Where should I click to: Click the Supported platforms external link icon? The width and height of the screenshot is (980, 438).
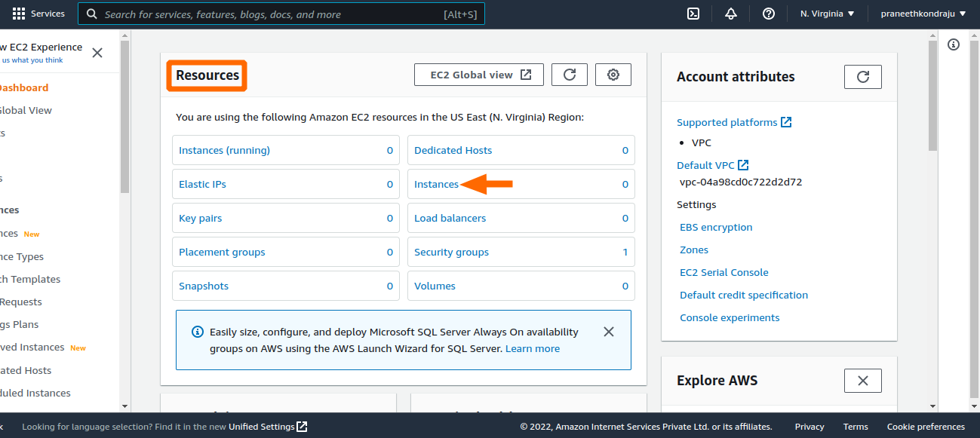tap(786, 122)
